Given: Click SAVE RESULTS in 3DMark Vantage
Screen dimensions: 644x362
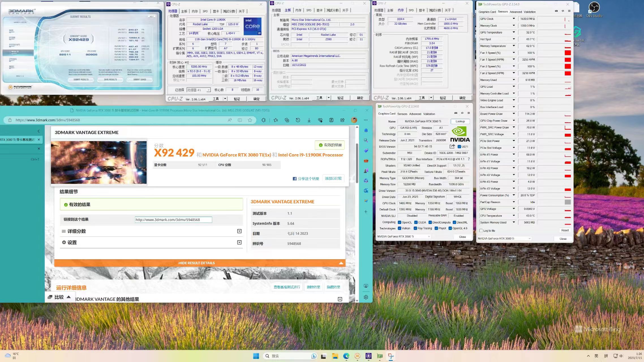Looking at the screenshot, I should click(110, 79).
